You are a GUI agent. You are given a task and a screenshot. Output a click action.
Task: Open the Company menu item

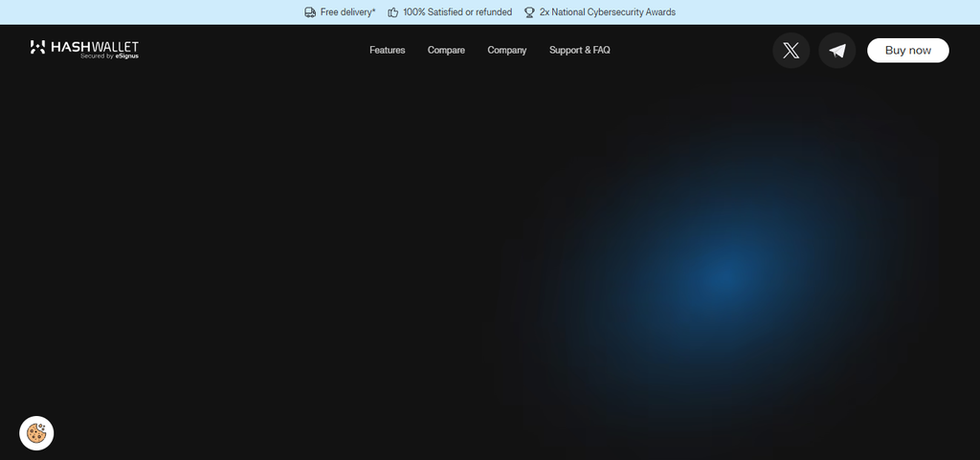click(x=507, y=50)
